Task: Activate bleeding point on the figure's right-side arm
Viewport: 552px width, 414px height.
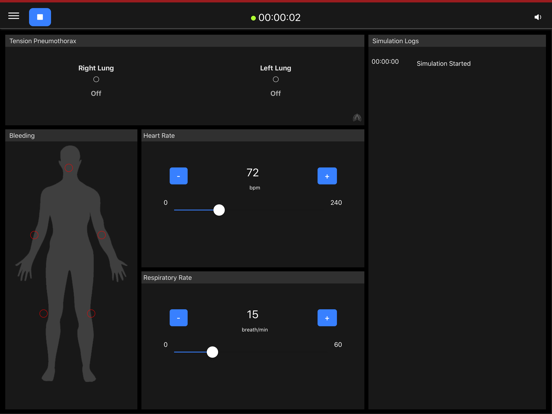Action: click(102, 235)
